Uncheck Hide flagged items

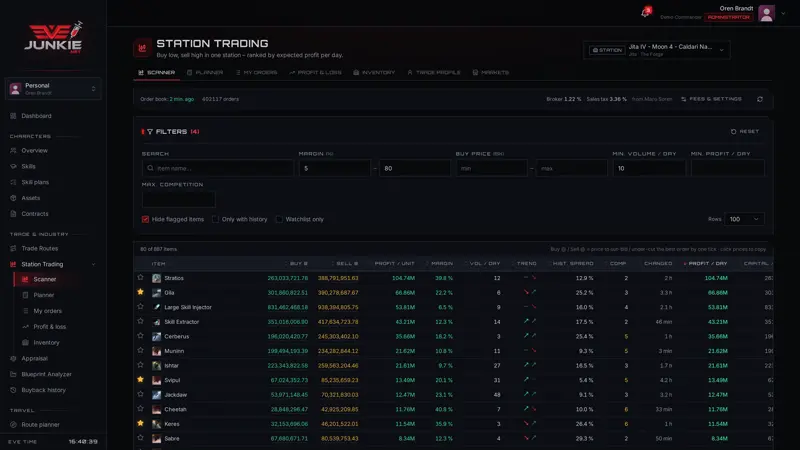point(145,219)
